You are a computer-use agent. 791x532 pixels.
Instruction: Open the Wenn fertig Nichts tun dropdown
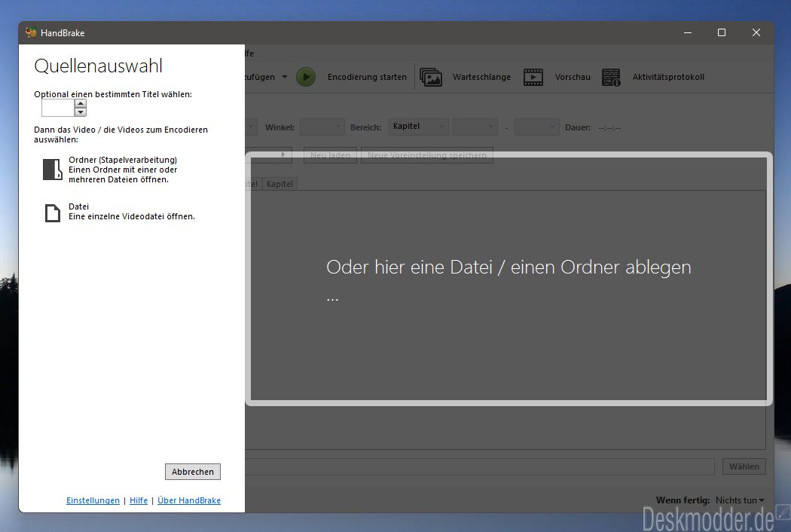coord(740,500)
